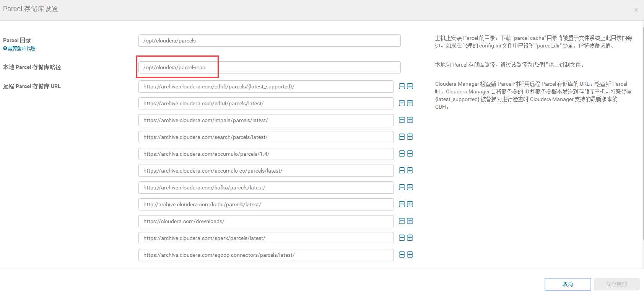Click the 本地 Parcel 存储库路径 label
The image size is (644, 292).
point(32,67)
